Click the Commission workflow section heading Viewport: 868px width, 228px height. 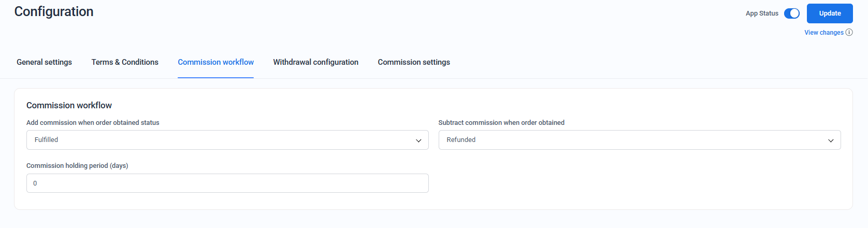(x=69, y=105)
